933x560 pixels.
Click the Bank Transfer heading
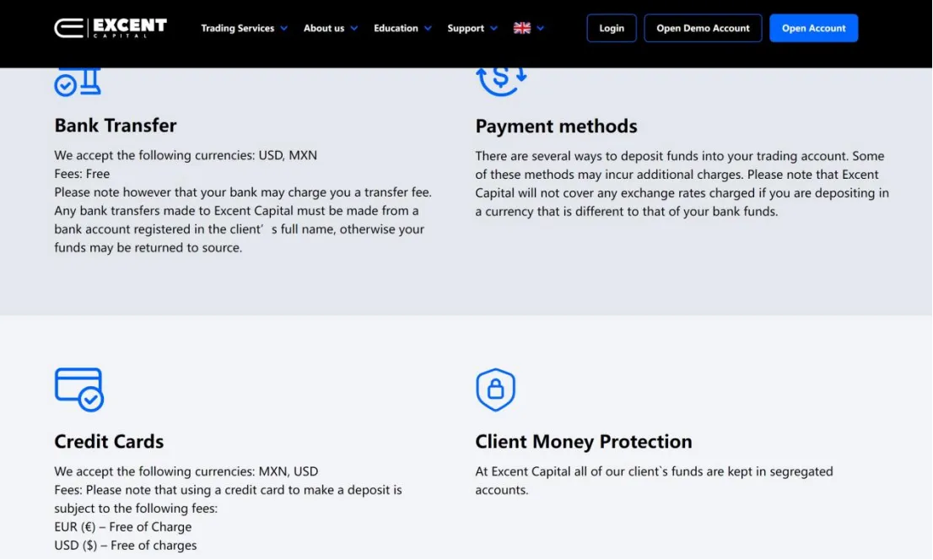[116, 126]
